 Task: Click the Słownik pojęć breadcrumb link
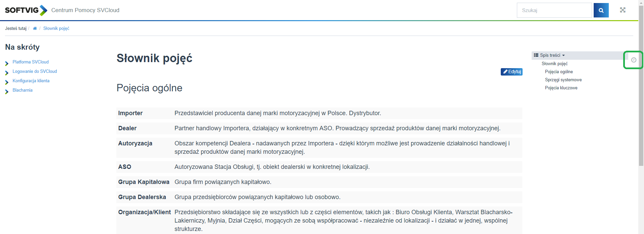tap(56, 29)
